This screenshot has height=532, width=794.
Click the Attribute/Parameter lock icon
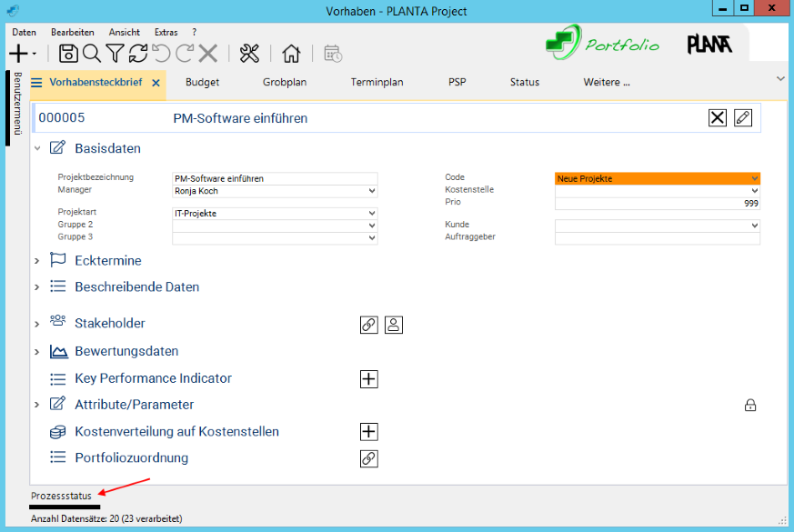pyautogui.click(x=750, y=405)
